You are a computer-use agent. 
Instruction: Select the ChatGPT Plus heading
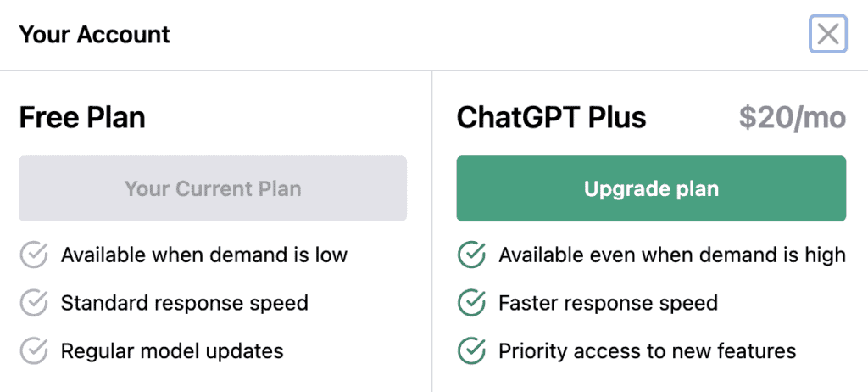click(x=551, y=118)
